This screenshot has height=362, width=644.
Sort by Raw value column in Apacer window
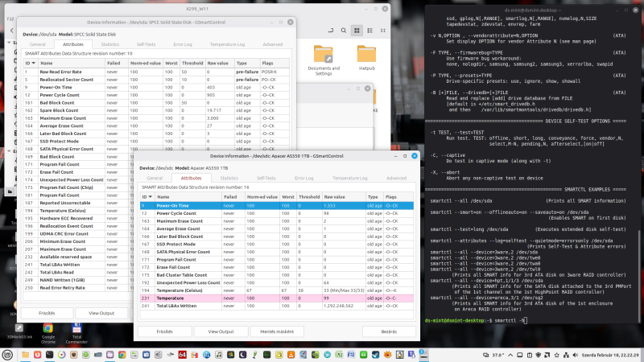tap(344, 197)
